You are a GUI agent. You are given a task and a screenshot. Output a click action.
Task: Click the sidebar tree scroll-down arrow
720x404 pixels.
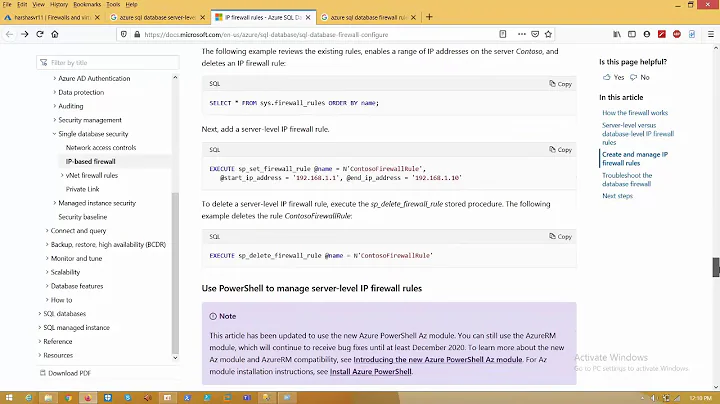click(175, 357)
